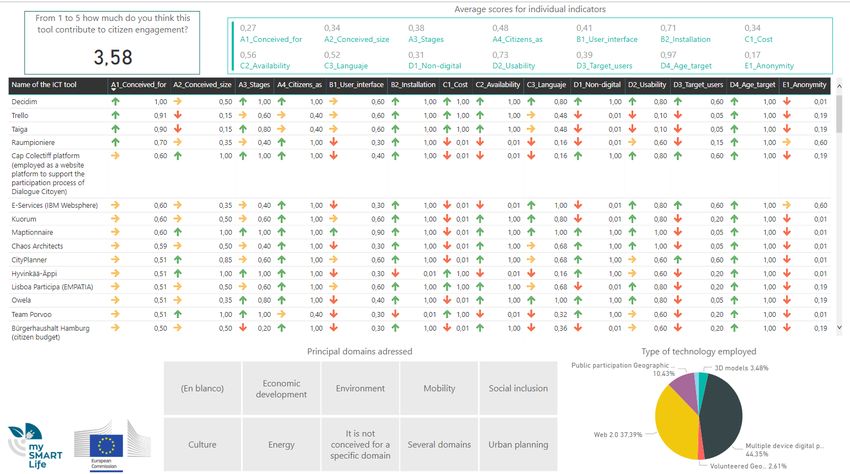850x474 pixels.
Task: Filter by the Urban planning tile
Action: point(518,444)
